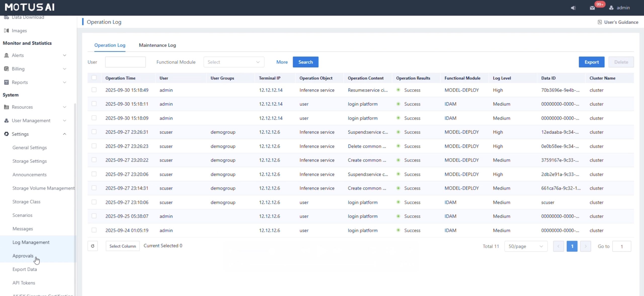Click the Alerts bell icon in sidebar
The image size is (644, 296).
[7, 55]
